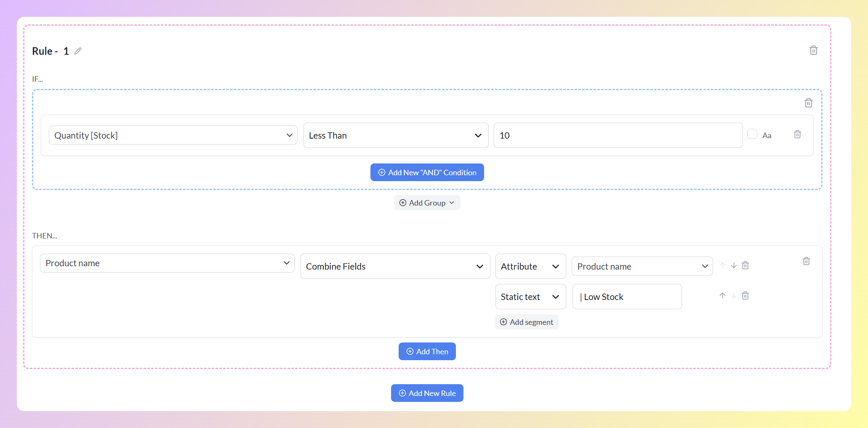Screen dimensions: 868x428
Task: Open the Quantity [Stock] field dropdown
Action: tap(173, 135)
